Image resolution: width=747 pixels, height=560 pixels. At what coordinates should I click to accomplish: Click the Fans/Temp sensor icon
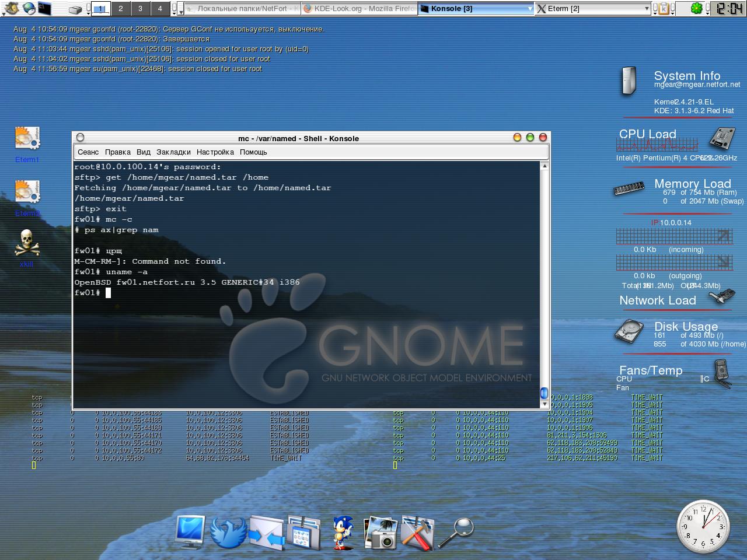point(722,373)
